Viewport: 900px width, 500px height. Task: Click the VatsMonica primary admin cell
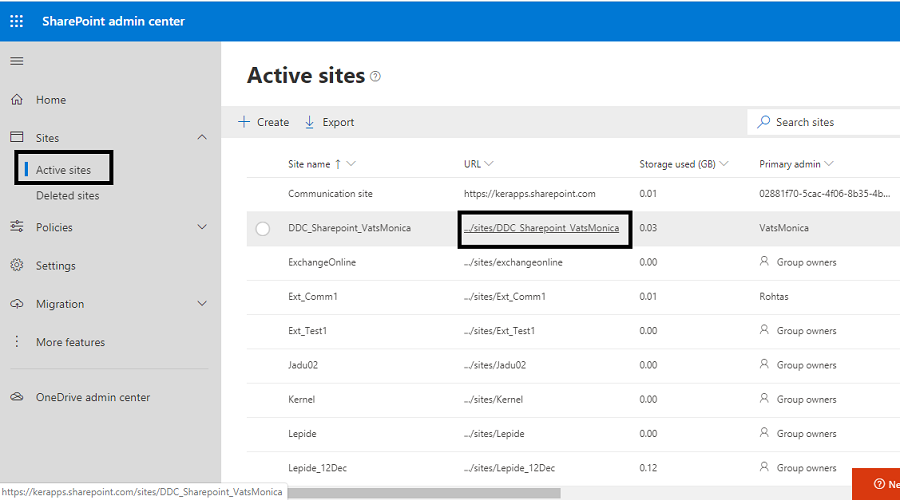point(784,228)
